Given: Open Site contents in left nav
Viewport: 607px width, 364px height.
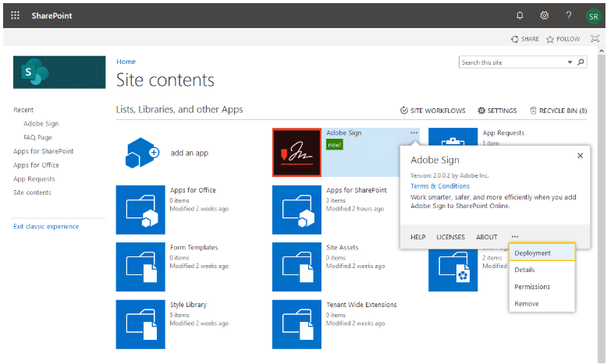Looking at the screenshot, I should (x=32, y=193).
